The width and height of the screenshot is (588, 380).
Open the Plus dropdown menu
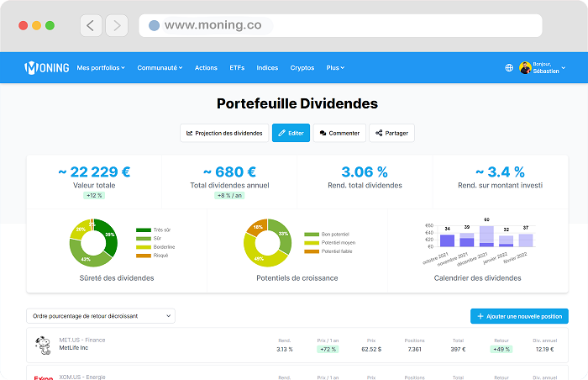pyautogui.click(x=335, y=68)
